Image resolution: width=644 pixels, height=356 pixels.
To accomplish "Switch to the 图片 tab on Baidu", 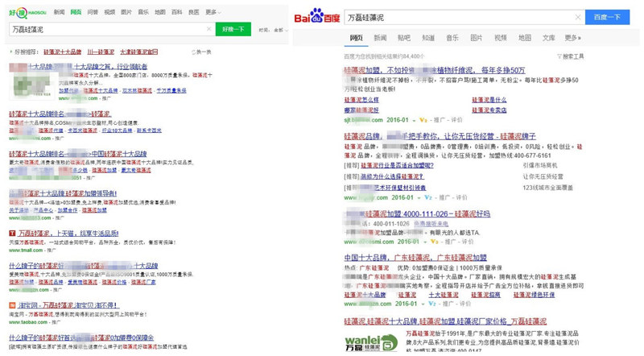I will click(x=477, y=38).
